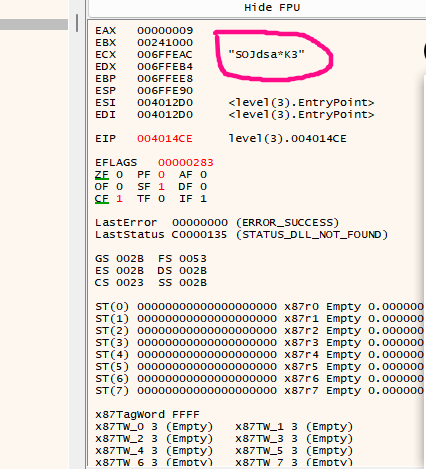Select the ES segment value 002B
Image resolution: width=426 pixels, height=469 pixels.
click(x=130, y=271)
